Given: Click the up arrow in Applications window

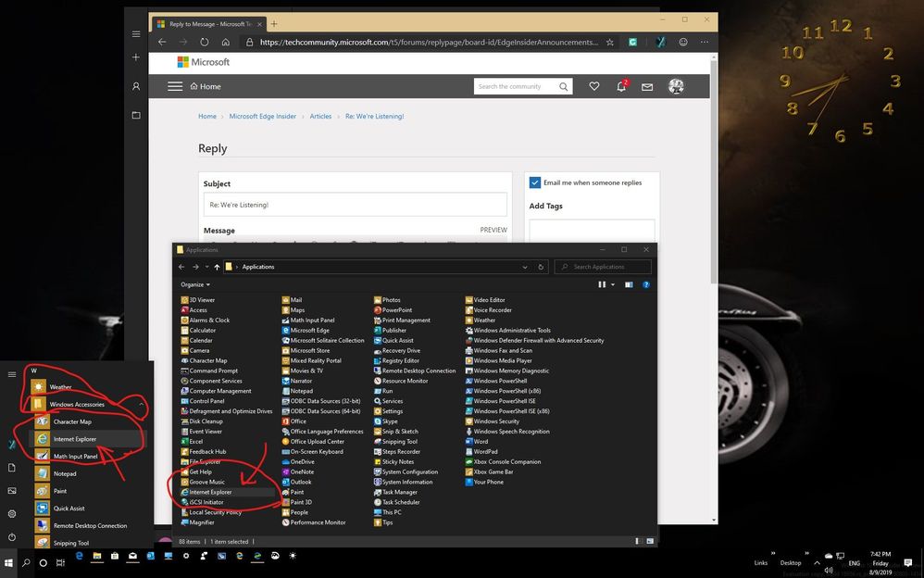Looking at the screenshot, I should (x=217, y=267).
